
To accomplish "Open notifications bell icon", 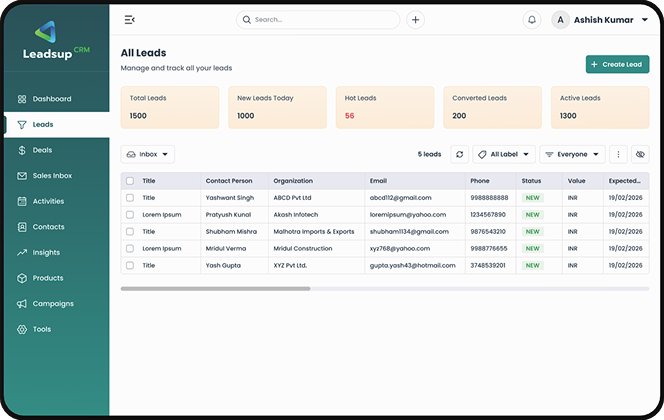I will click(x=531, y=20).
